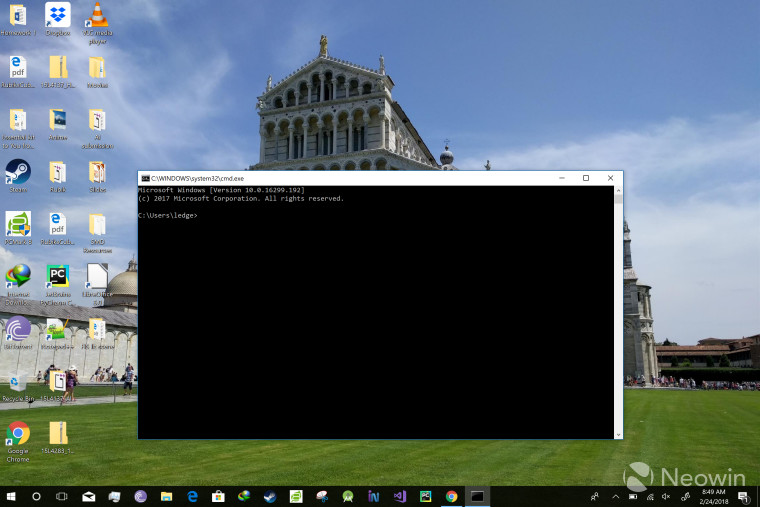Open Android Studio from taskbar
This screenshot has width=760, height=507.
[x=348, y=496]
